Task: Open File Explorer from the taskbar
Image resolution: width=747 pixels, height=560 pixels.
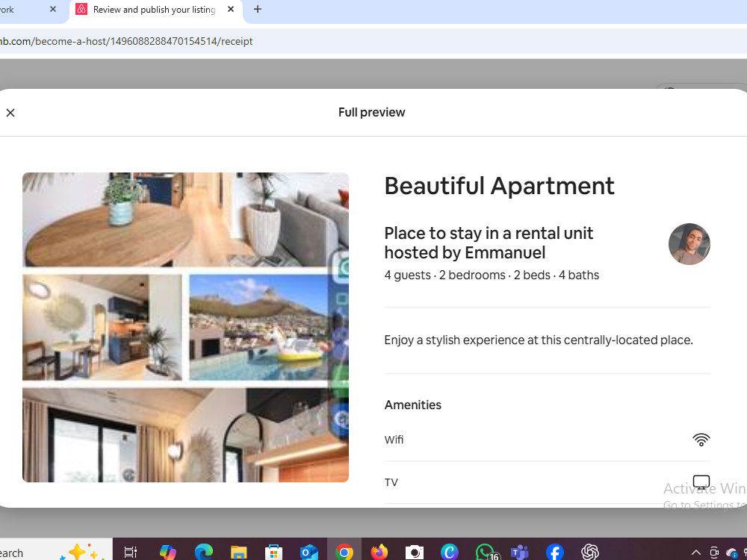Action: pyautogui.click(x=239, y=552)
